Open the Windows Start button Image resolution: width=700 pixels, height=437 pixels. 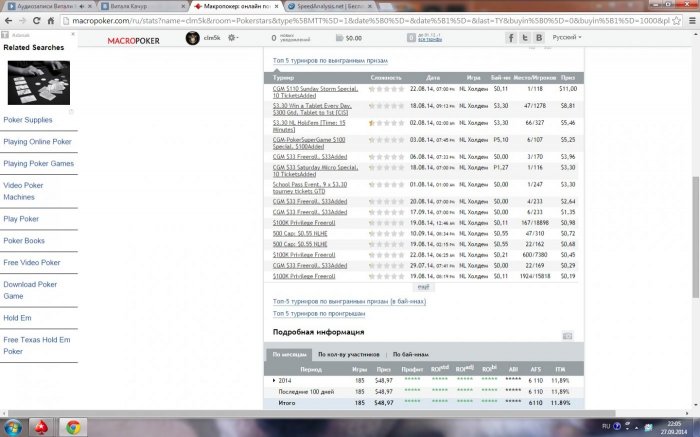[x=12, y=427]
